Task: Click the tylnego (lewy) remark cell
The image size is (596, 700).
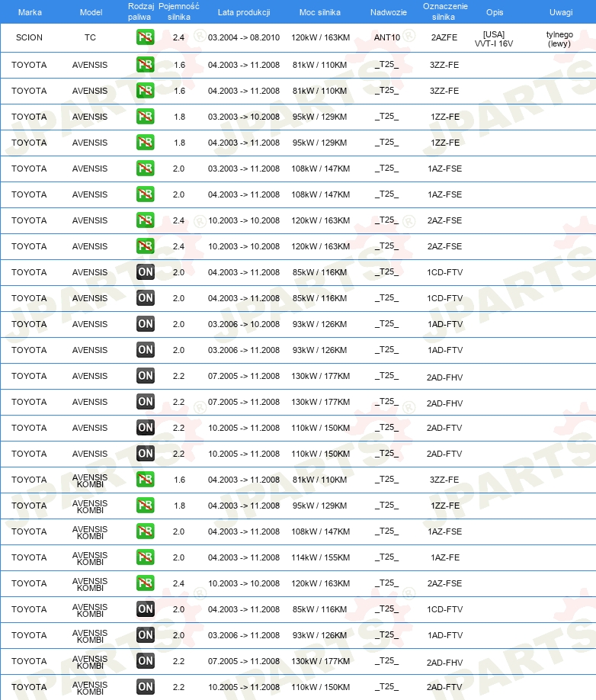Action: [x=559, y=40]
